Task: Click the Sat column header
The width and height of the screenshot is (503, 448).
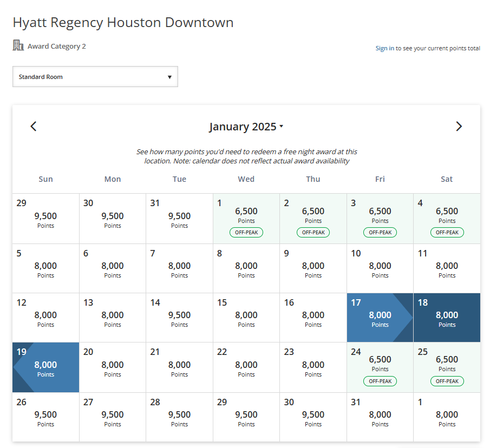Action: point(447,179)
